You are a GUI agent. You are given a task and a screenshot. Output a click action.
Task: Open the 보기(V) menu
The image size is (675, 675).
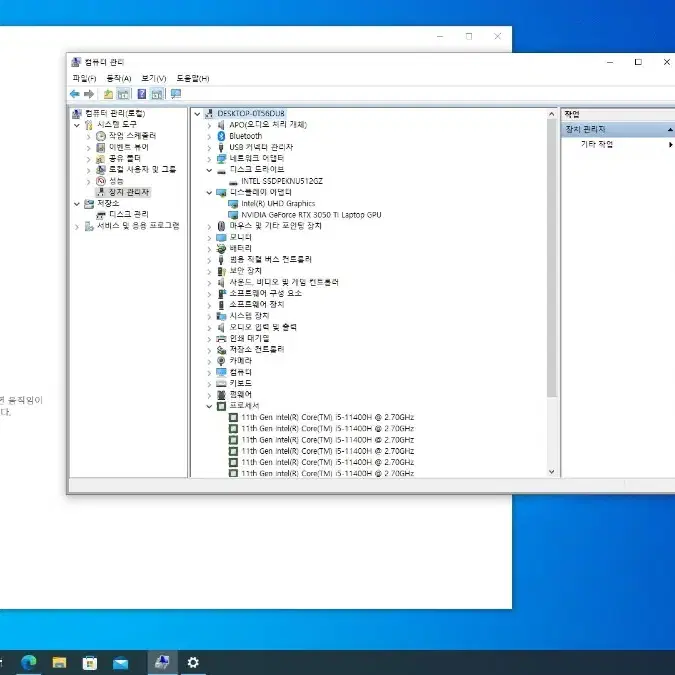[x=154, y=78]
